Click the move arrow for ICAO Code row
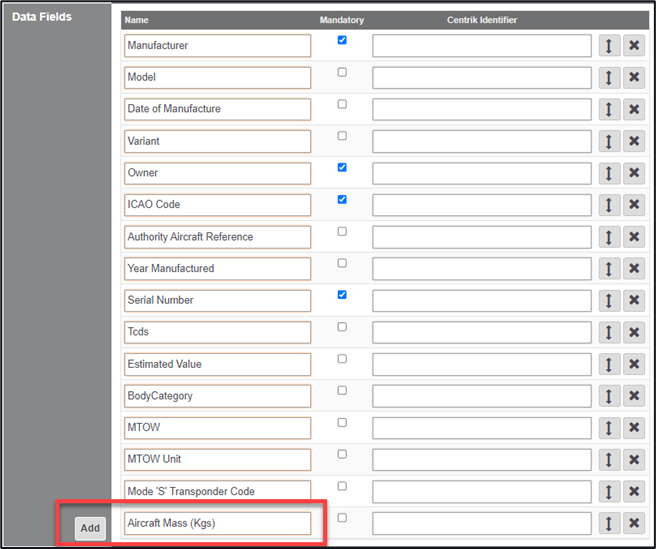Viewport: 656px width, 549px height. coord(609,205)
